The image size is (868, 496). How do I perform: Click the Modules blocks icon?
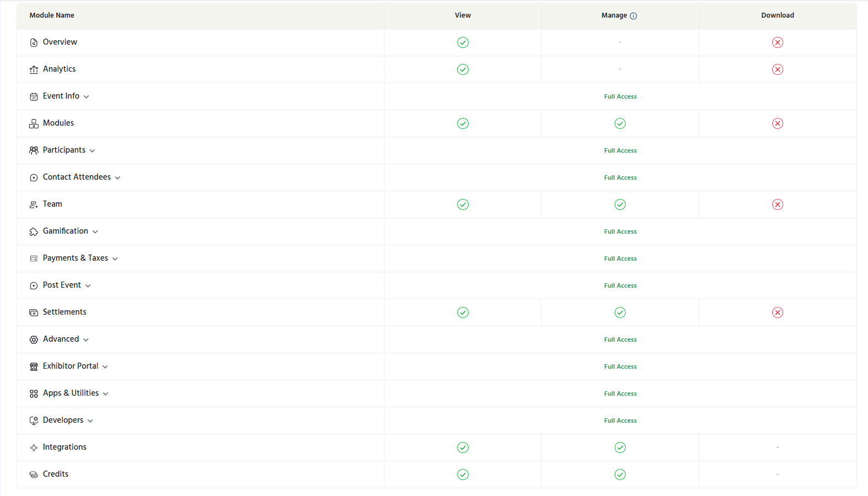coord(34,123)
